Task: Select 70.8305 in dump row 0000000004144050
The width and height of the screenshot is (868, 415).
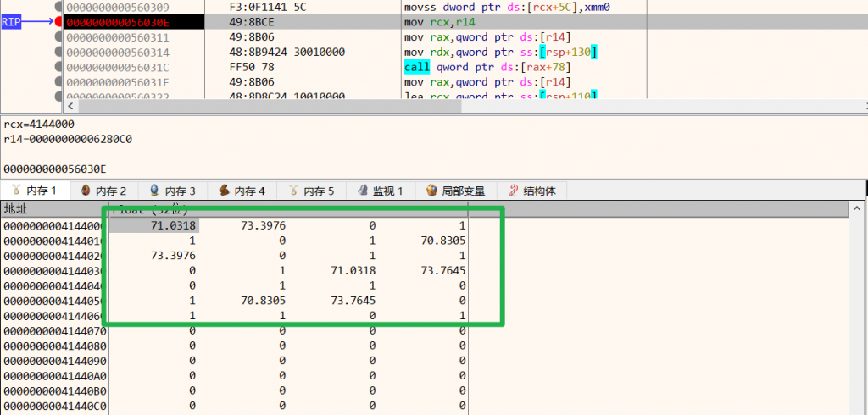Action: [x=263, y=301]
